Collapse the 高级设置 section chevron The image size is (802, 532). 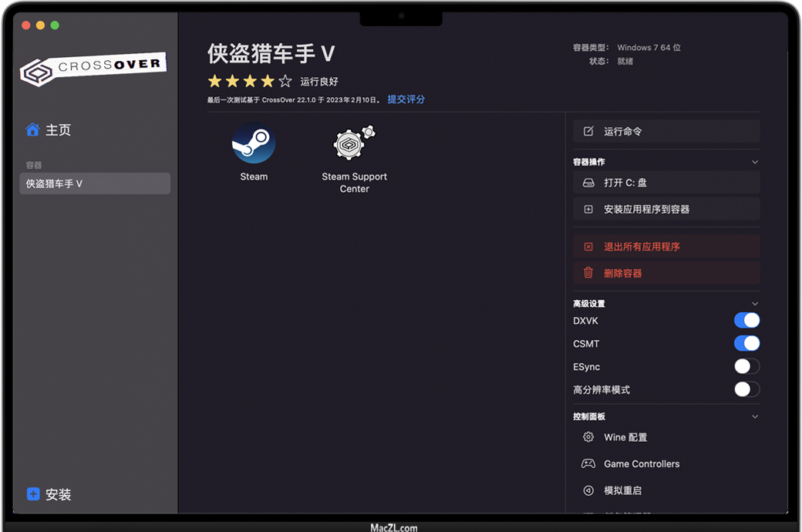pyautogui.click(x=755, y=304)
